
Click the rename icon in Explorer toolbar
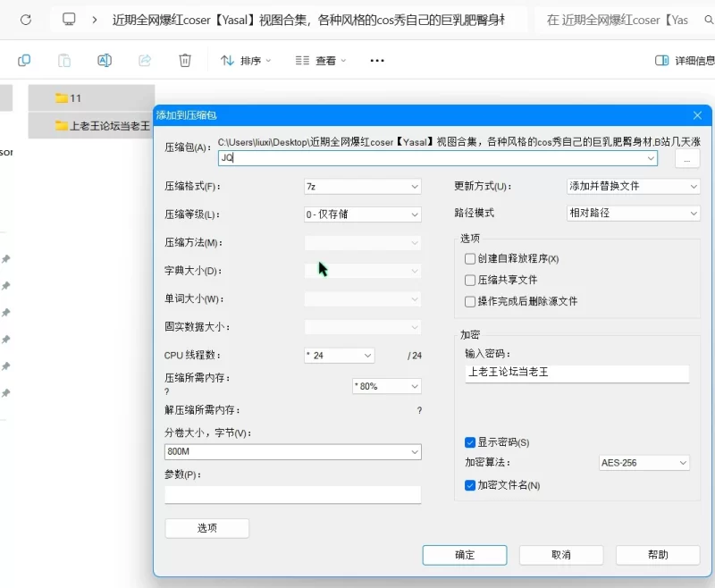click(x=105, y=60)
